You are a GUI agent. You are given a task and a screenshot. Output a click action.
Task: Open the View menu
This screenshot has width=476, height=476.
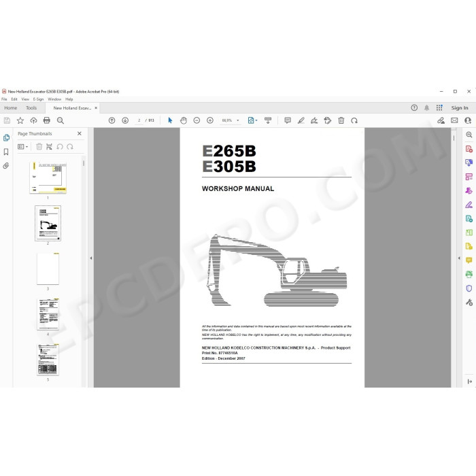click(25, 99)
